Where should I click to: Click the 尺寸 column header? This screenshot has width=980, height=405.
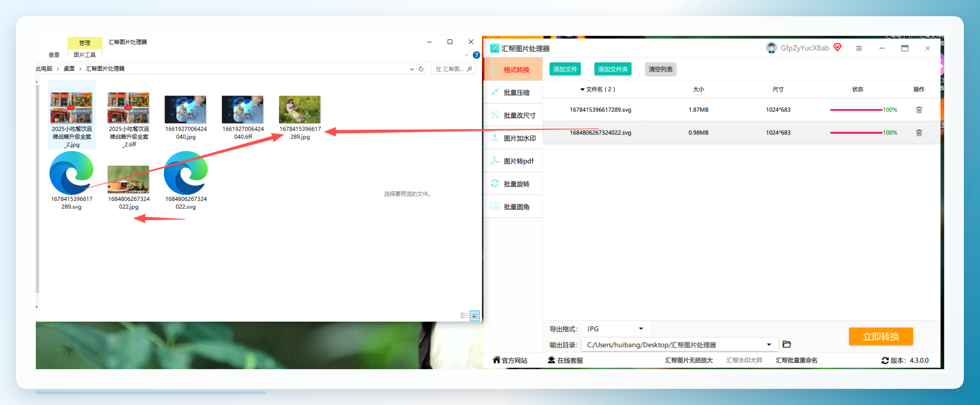click(778, 89)
